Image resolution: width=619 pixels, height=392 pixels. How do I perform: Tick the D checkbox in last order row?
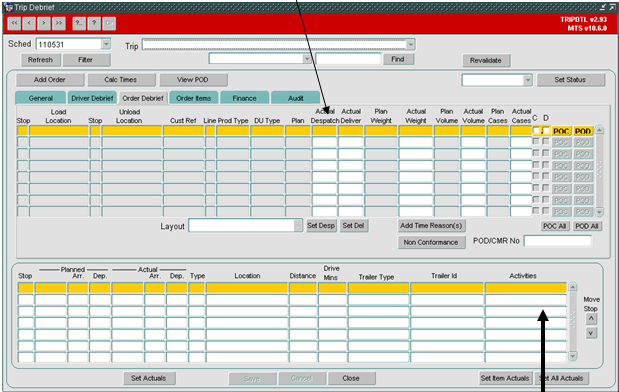[x=546, y=211]
